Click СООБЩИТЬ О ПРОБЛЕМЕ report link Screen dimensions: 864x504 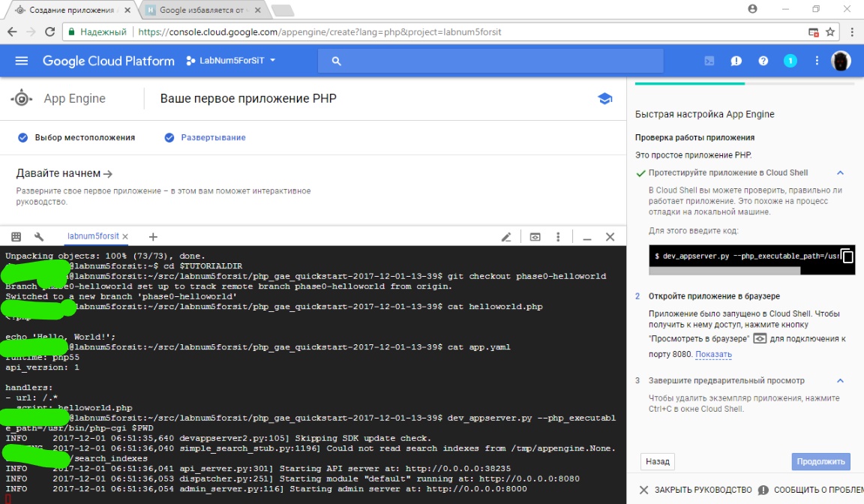811,490
